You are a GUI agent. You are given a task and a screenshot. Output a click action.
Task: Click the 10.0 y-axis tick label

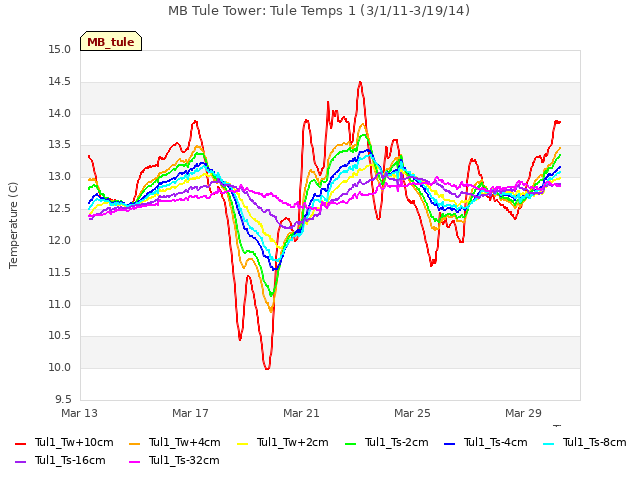(60, 367)
